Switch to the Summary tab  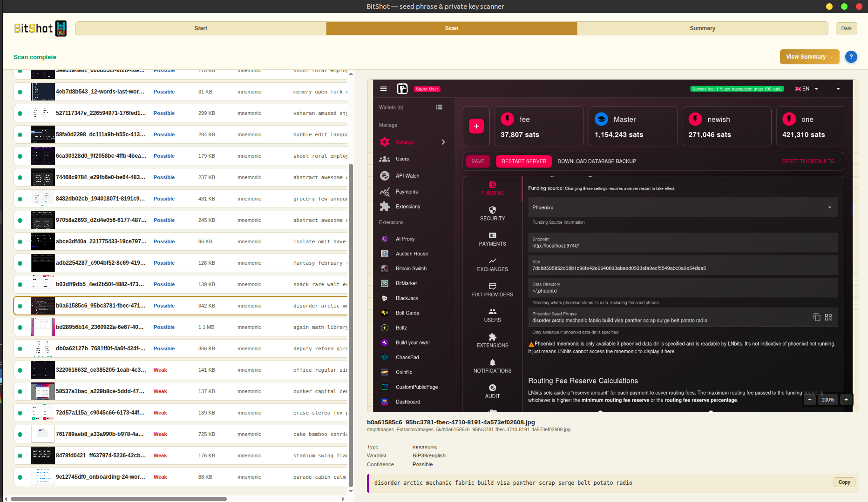pyautogui.click(x=702, y=28)
